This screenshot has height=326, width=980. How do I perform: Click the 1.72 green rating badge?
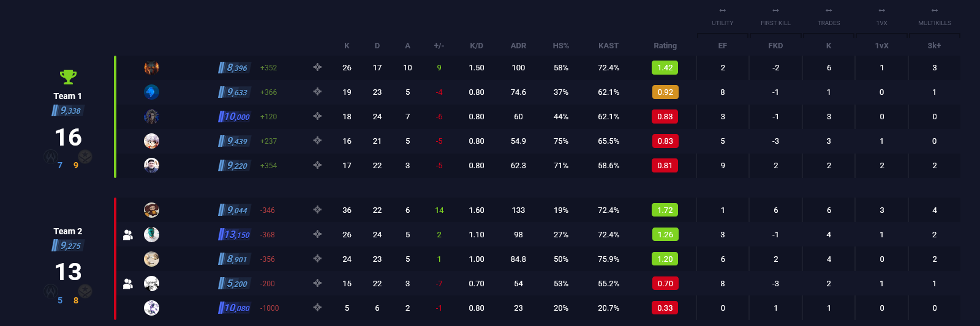(665, 210)
